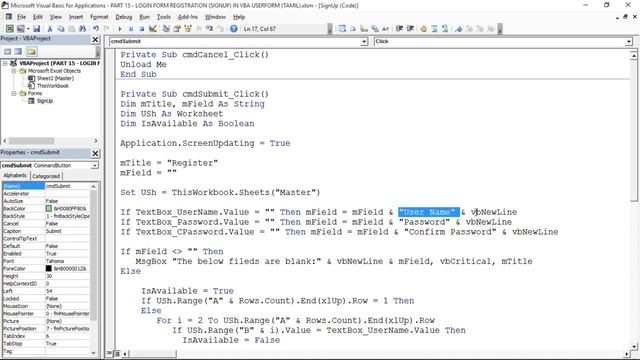Screen dimensions: 640x360
Task: Indent the selected code with Indent icon
Action: (x=399, y=29)
